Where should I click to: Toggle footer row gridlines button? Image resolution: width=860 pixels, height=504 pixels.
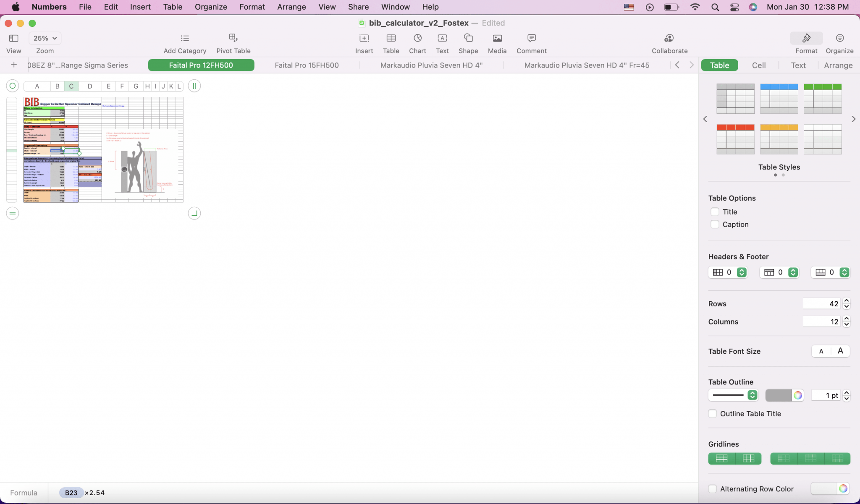(837, 459)
